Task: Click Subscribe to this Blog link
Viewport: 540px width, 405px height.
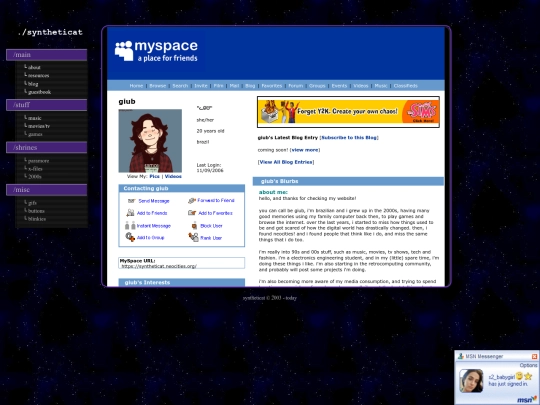Action: coord(349,137)
